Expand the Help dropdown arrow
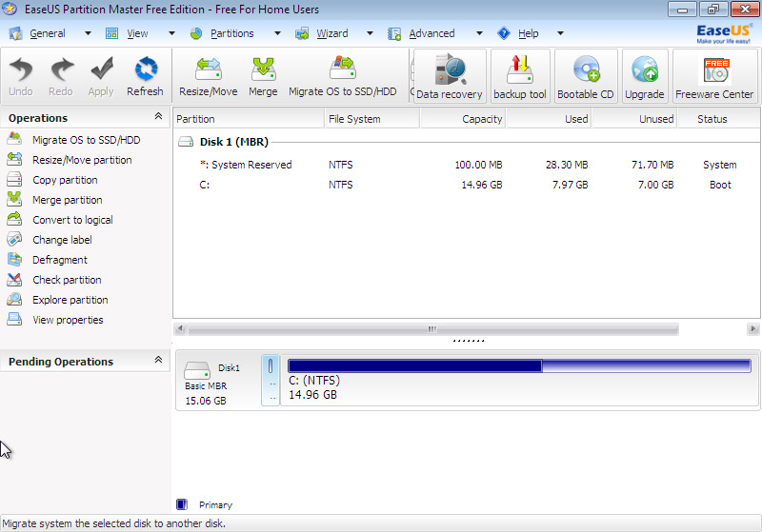This screenshot has width=762, height=532. coord(560,33)
